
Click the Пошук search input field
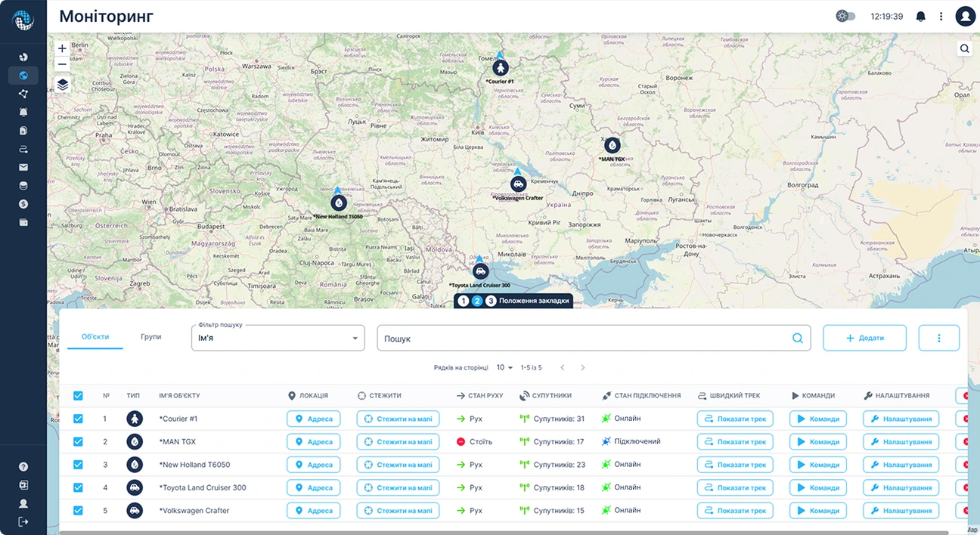[x=582, y=338]
